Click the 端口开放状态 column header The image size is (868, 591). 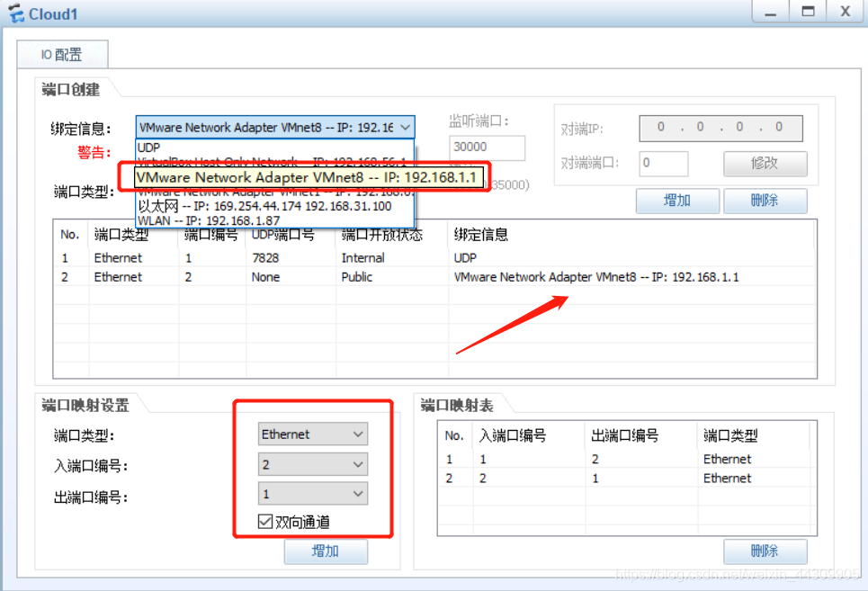click(382, 235)
